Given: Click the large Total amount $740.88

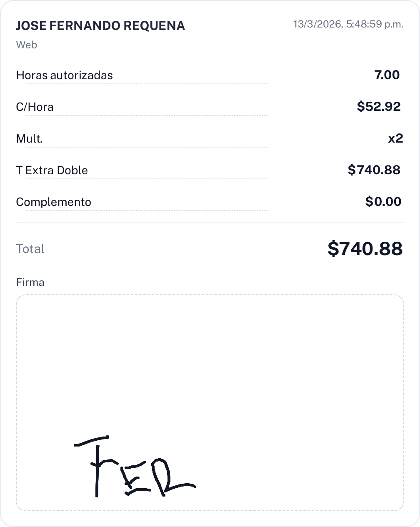Looking at the screenshot, I should pos(365,248).
